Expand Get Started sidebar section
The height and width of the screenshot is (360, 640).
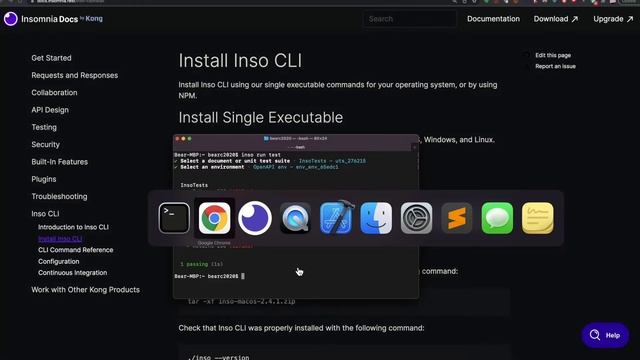51,58
